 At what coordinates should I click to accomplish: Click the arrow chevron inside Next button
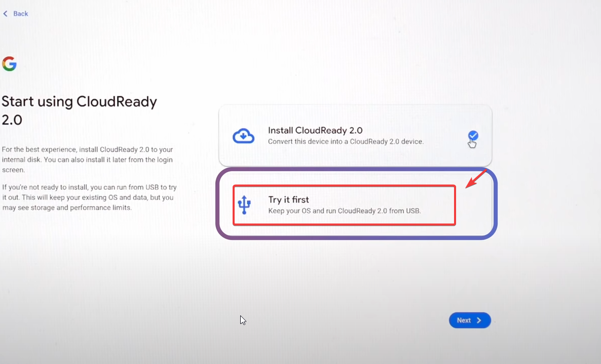click(x=479, y=320)
